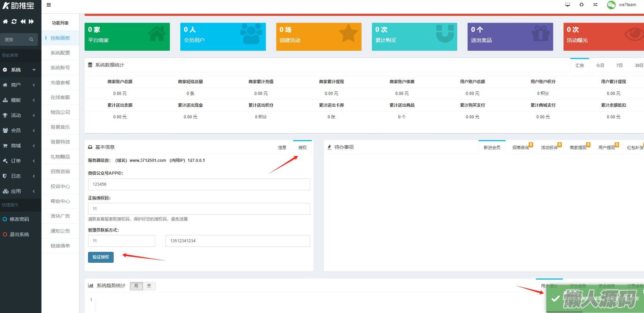Screen dimensions: 644x313
Task: Click the home icon in the dark sidebar
Action: click(x=5, y=21)
